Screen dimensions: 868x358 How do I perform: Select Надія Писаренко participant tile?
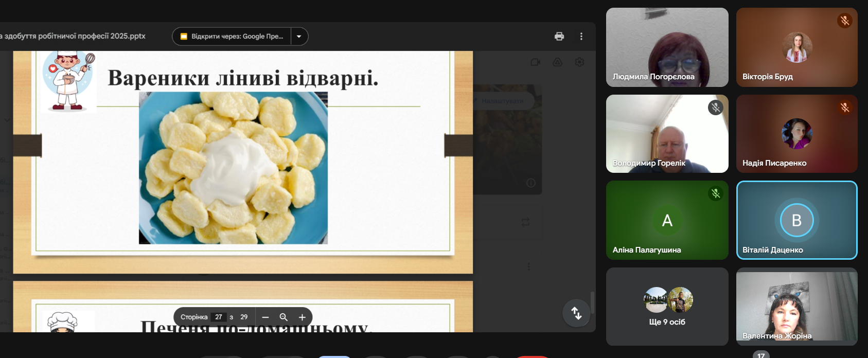pyautogui.click(x=797, y=134)
